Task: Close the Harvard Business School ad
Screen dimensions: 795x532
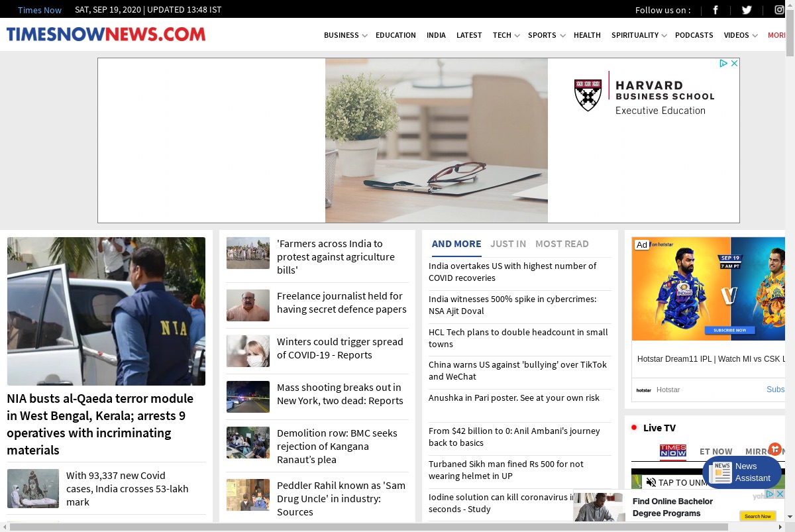Action: (x=734, y=64)
